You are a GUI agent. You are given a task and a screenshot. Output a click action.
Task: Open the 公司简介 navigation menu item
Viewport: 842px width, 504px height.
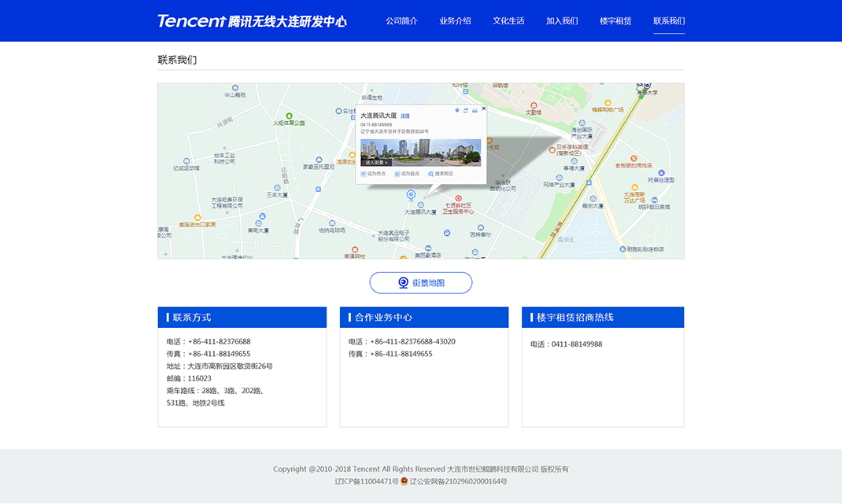tap(401, 21)
